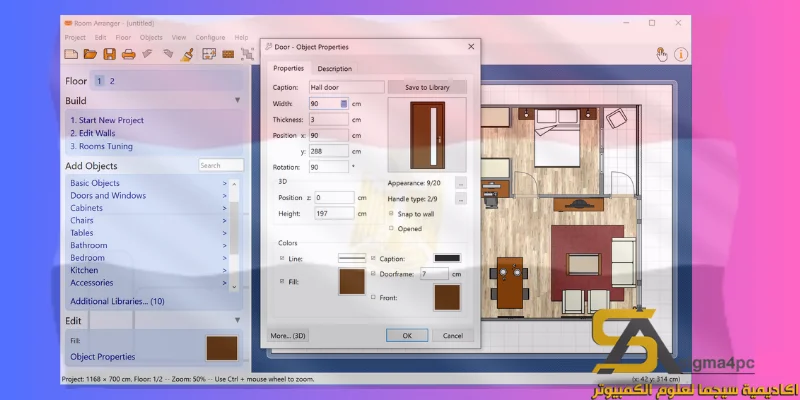Open the Floor menu
The image size is (800, 400).
tap(123, 37)
